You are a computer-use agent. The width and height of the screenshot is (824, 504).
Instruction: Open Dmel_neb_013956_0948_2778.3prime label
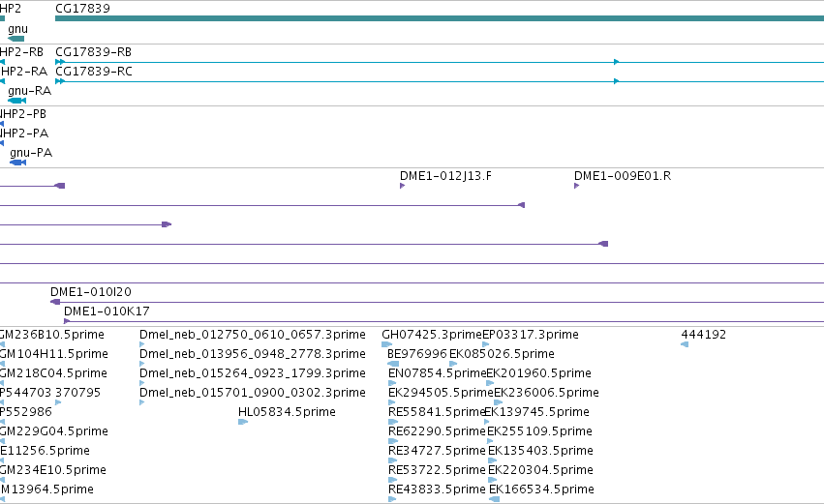click(x=253, y=354)
